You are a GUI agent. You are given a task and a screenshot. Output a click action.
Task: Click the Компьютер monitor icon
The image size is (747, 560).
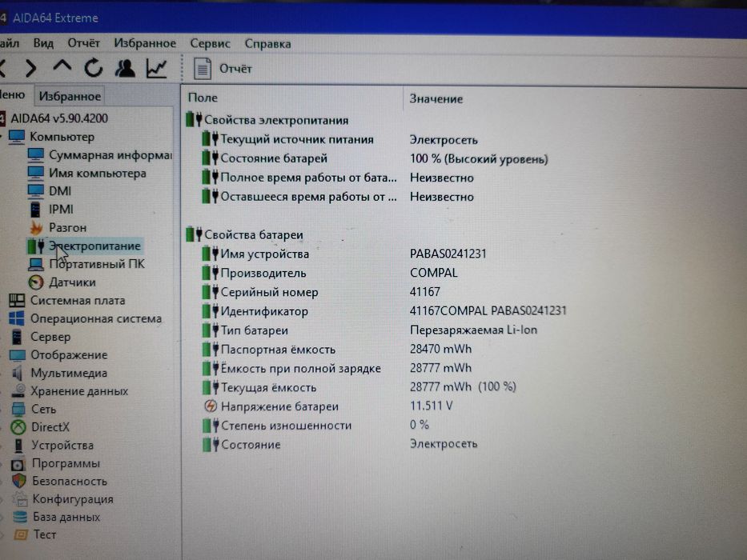(x=17, y=137)
